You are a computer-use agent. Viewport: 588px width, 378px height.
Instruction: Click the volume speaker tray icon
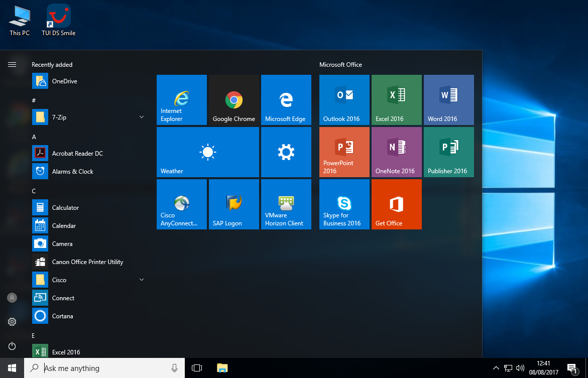click(x=520, y=368)
